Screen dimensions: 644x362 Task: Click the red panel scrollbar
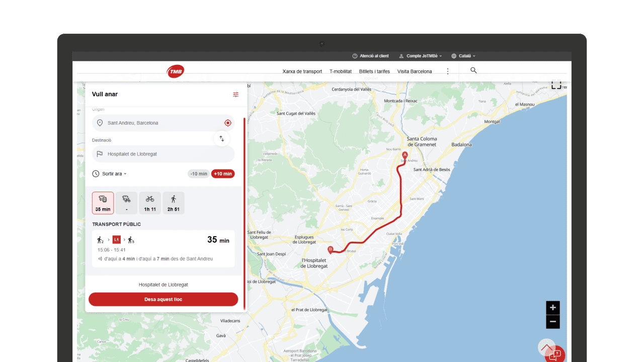[x=245, y=214]
